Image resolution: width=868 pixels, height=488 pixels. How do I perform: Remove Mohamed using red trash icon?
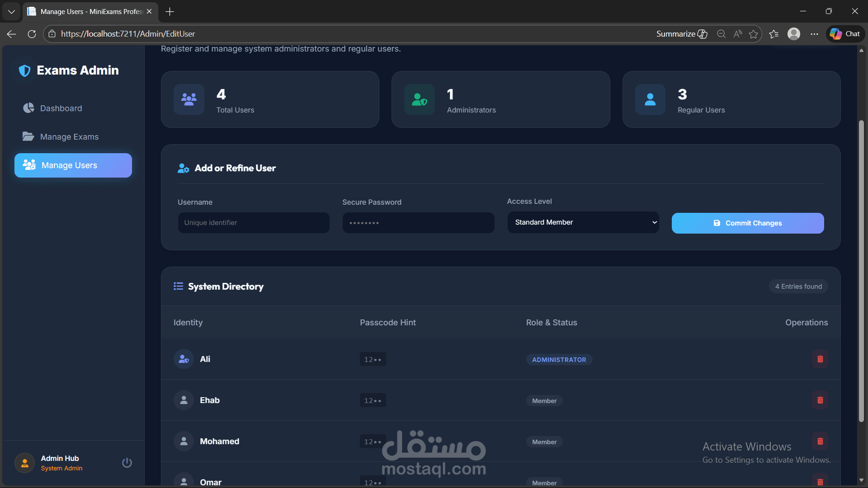[820, 441]
